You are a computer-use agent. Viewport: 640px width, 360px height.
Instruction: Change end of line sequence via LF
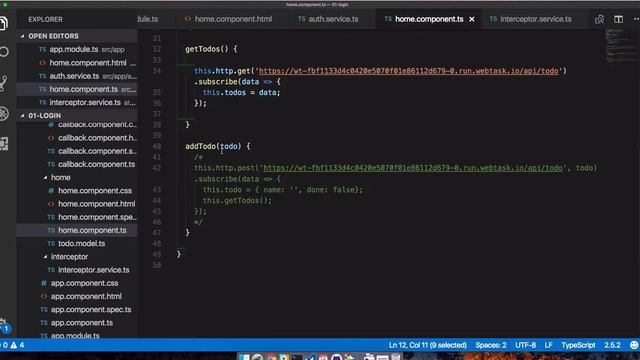tap(548, 345)
